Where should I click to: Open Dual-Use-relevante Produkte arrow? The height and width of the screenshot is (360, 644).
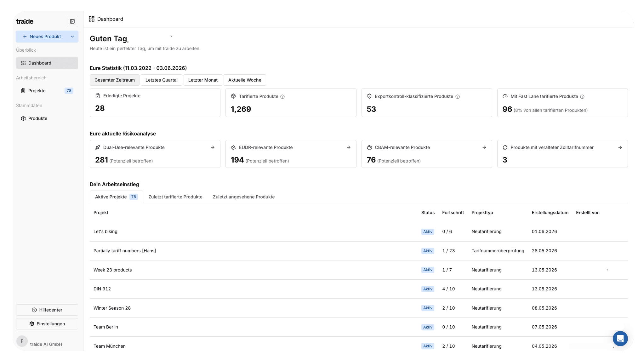[x=213, y=147]
